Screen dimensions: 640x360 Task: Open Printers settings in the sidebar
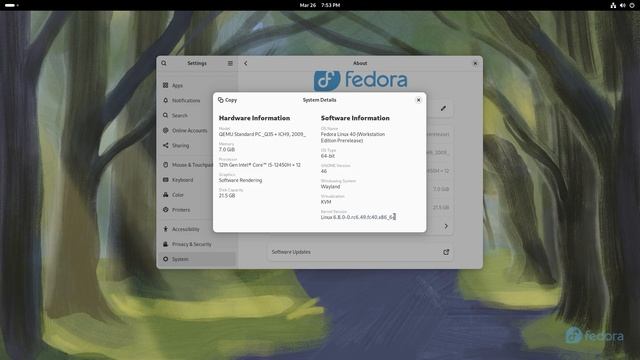197,210
